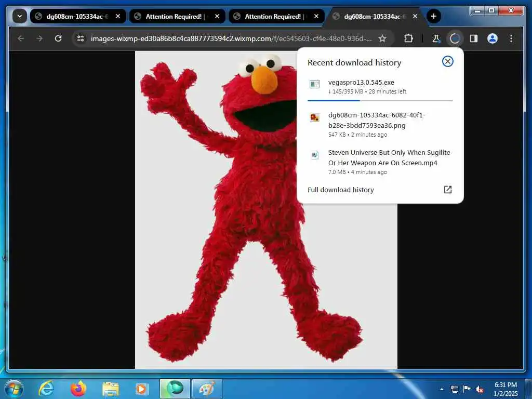Open Chrome Labs flask icon
Viewport: 532px width, 399px height.
436,38
